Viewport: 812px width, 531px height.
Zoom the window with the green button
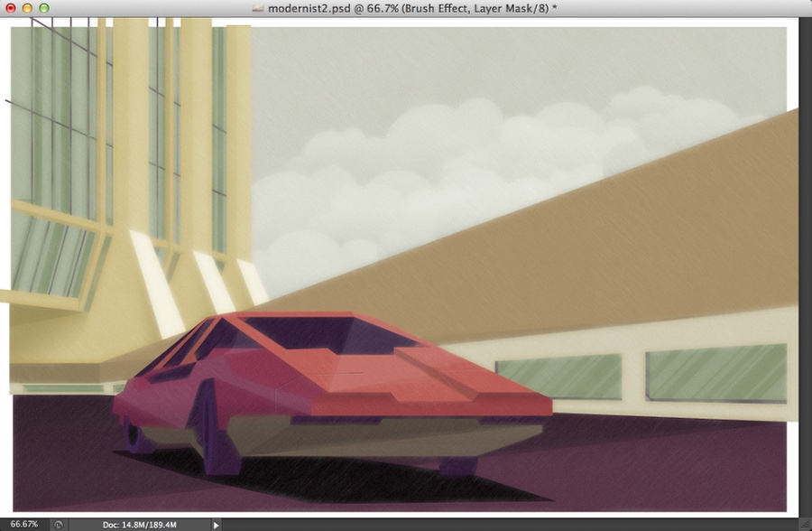tap(44, 8)
